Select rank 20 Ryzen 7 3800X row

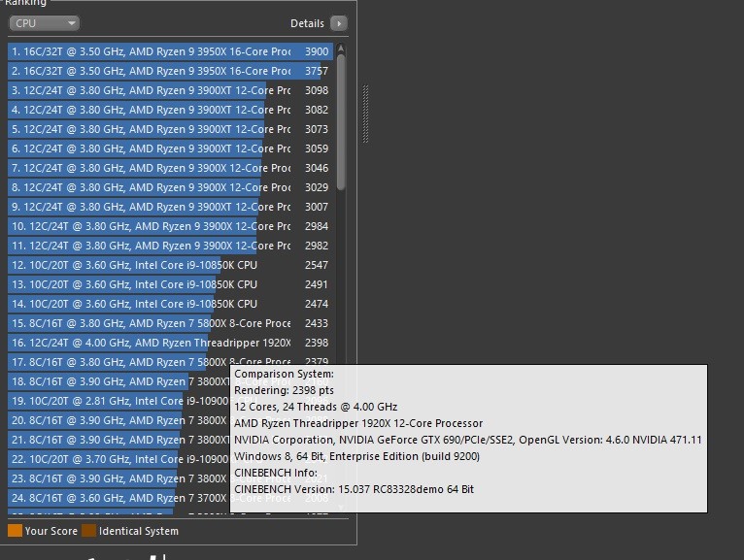click(x=118, y=421)
